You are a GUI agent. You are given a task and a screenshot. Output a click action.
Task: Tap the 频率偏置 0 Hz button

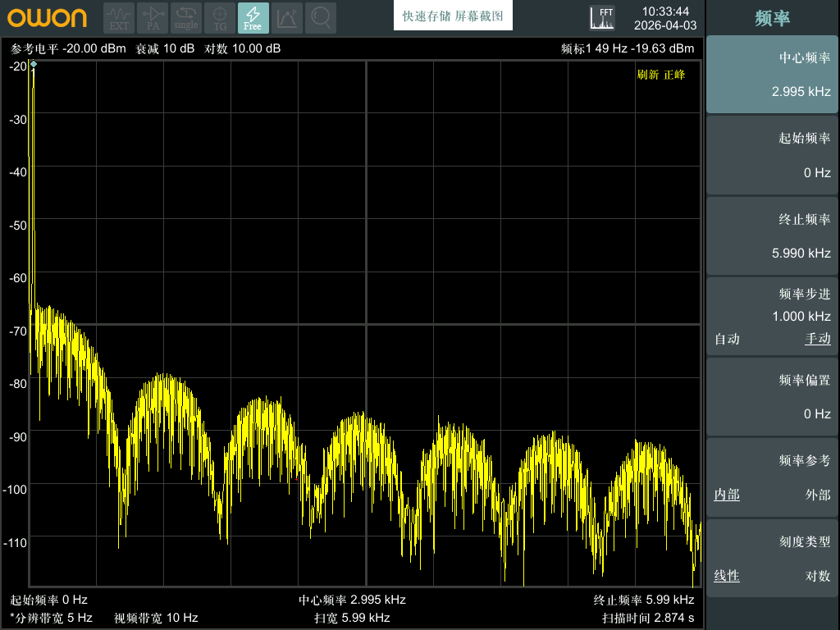pos(772,397)
